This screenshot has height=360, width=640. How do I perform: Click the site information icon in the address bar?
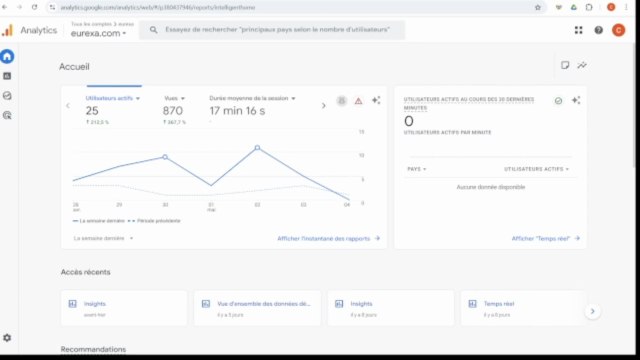coord(52,7)
